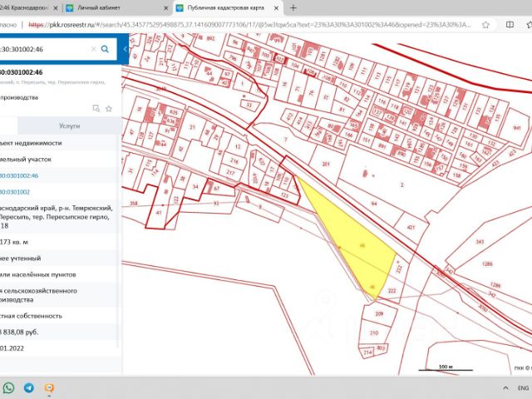Click parcel 201 on the map
The height and width of the screenshot is (399, 532).
coord(326,165)
